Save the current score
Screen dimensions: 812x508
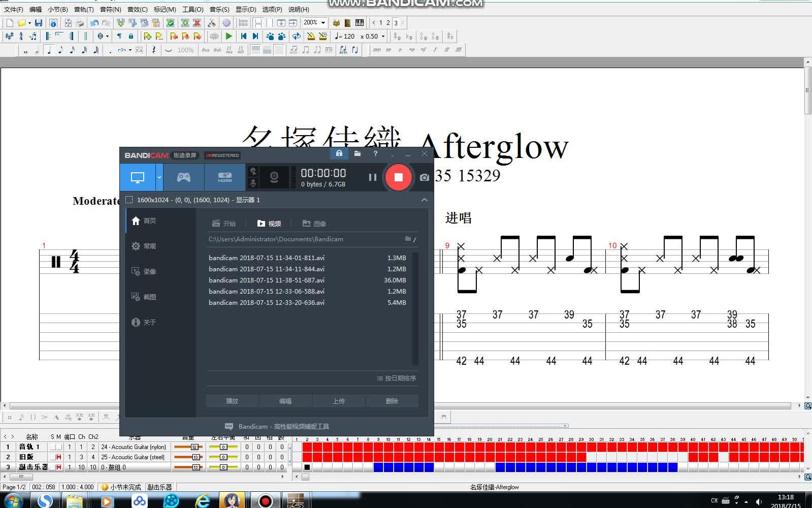(x=39, y=23)
